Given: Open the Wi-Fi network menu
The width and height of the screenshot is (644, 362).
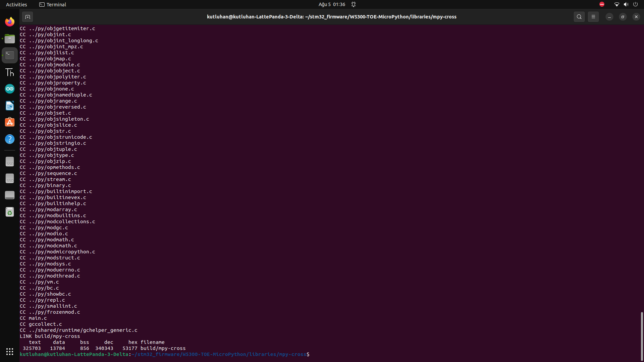Looking at the screenshot, I should tap(616, 4).
